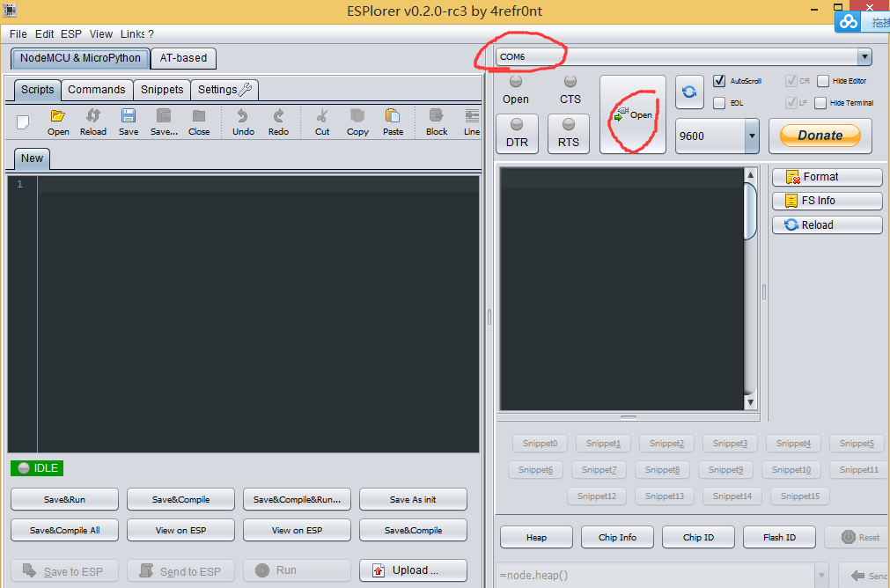Click the cloud icon in top-right corner
This screenshot has height=588, width=890.
point(849,22)
